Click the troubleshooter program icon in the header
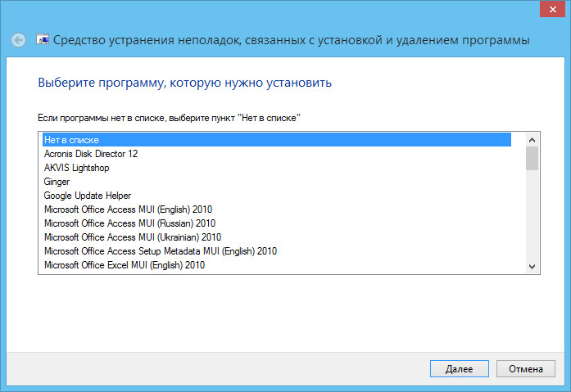Image resolution: width=571 pixels, height=392 pixels. pos(43,39)
